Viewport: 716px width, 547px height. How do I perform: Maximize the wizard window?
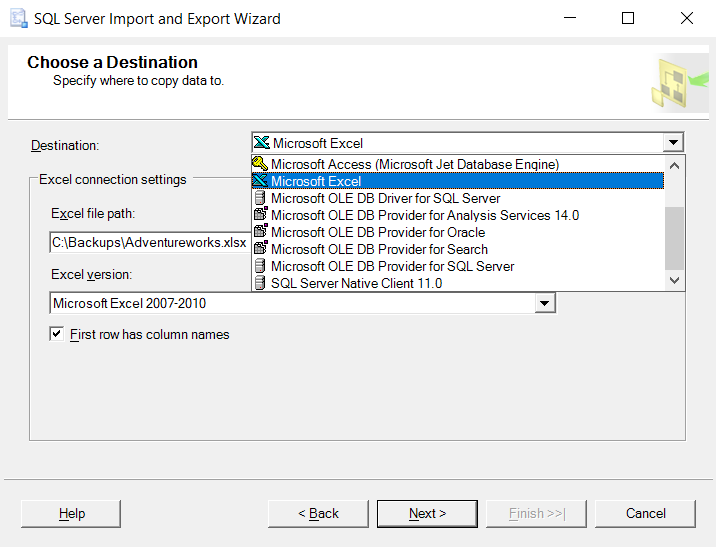(x=628, y=18)
